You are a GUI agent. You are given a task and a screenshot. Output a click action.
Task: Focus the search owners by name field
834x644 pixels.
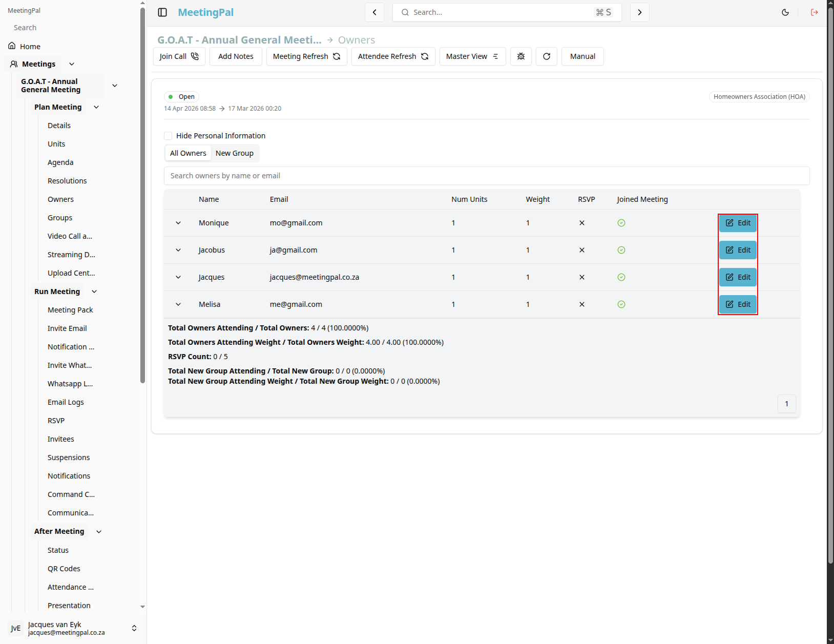(487, 176)
